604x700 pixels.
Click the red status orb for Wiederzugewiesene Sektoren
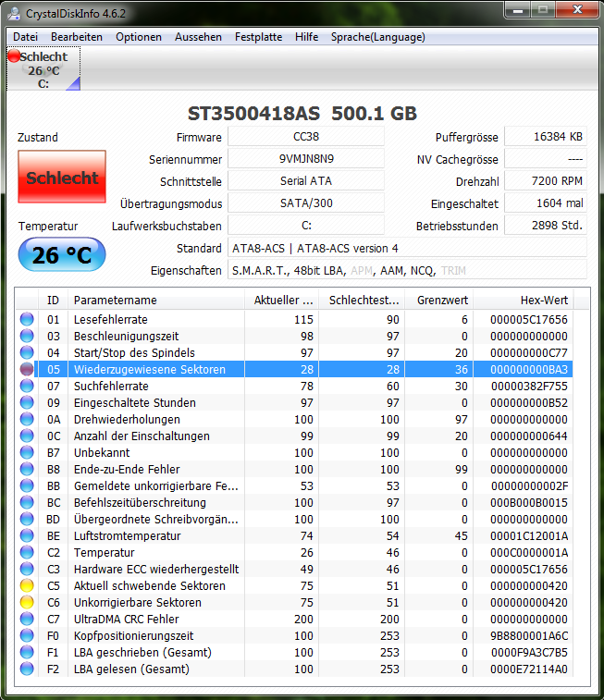[27, 369]
